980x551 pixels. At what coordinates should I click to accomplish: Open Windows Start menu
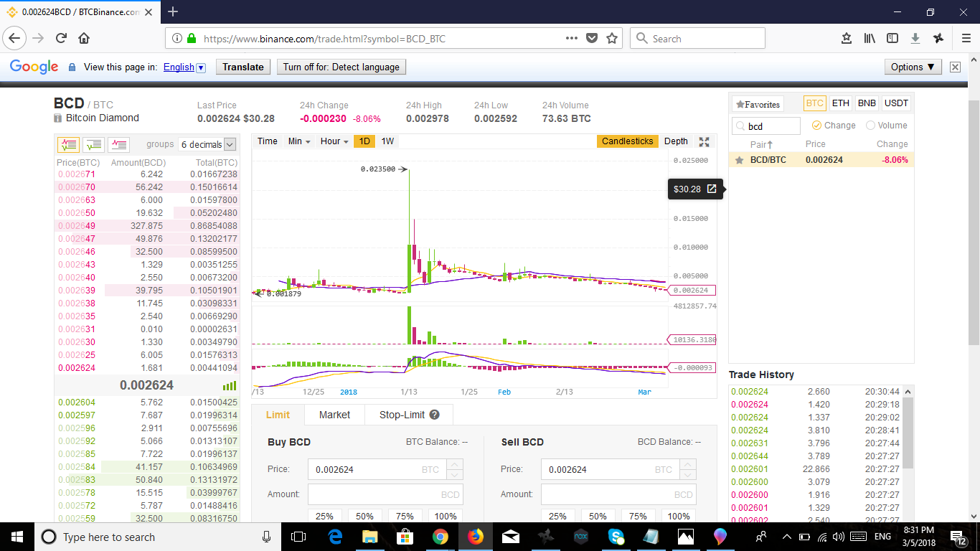coord(17,537)
